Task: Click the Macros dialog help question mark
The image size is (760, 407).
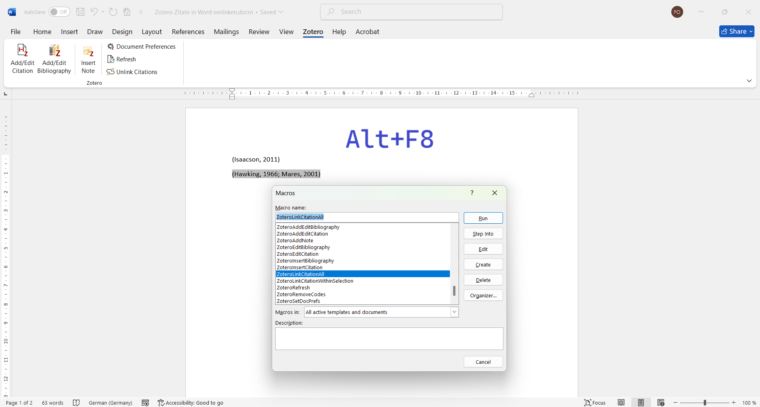Action: coord(472,193)
